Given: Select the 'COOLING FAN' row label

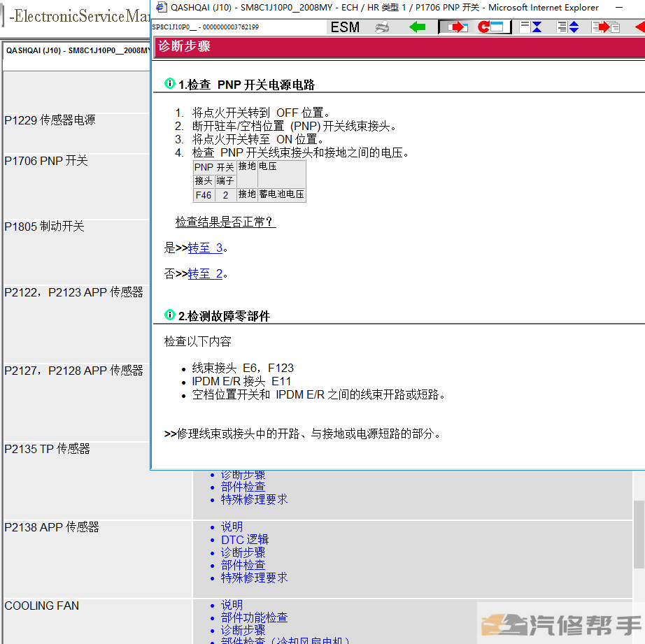Looking at the screenshot, I should click(41, 606).
